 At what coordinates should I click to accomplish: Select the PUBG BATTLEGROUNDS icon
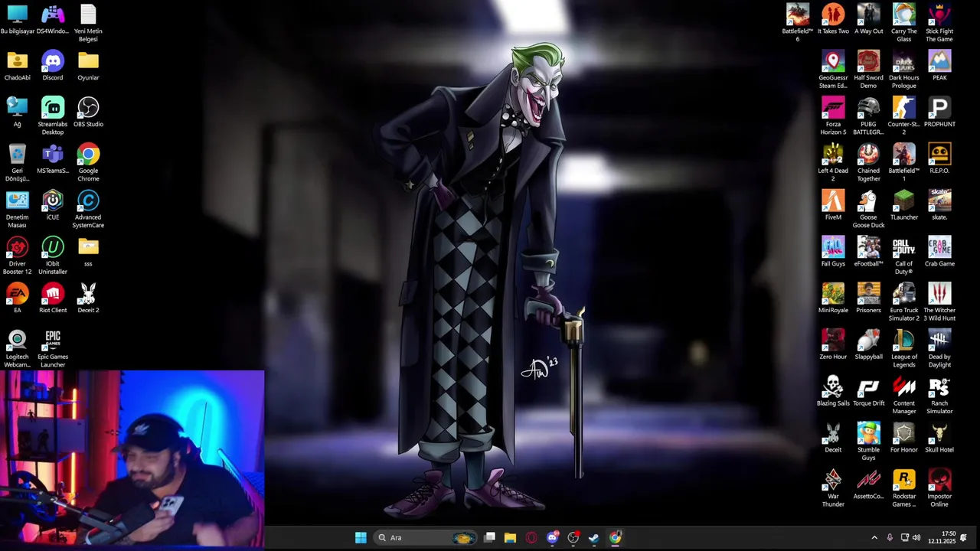(868, 107)
